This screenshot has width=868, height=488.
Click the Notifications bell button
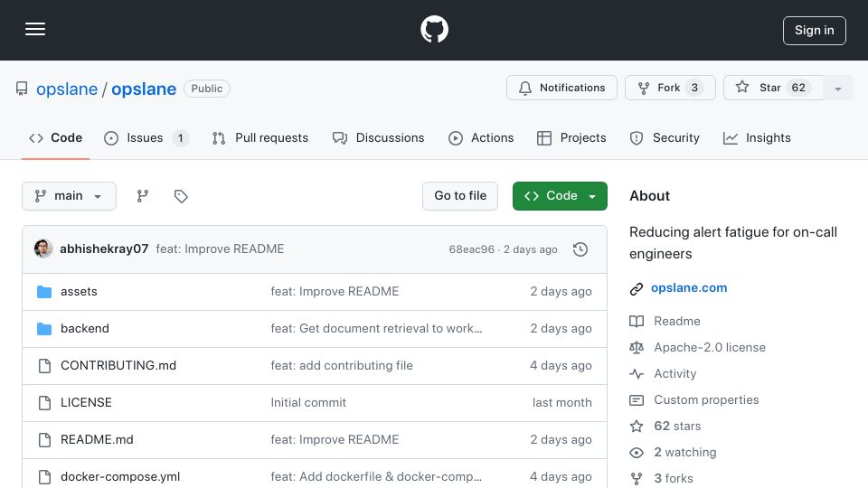[x=561, y=88]
